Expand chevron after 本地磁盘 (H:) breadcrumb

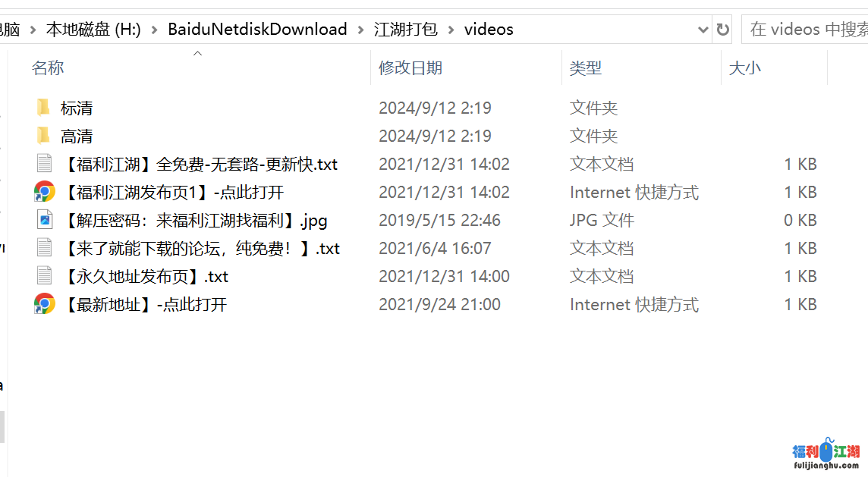coord(155,30)
